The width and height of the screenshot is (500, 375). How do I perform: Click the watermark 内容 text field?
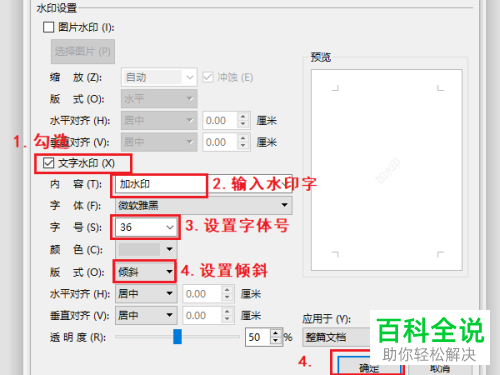point(204,184)
